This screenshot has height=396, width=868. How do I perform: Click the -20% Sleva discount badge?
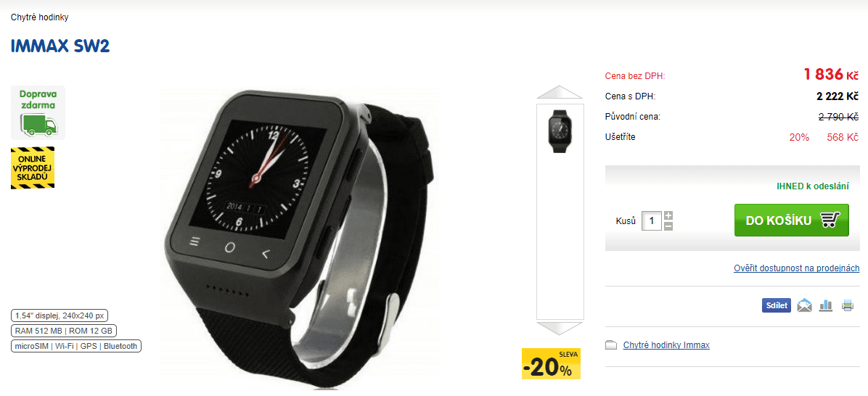[551, 363]
